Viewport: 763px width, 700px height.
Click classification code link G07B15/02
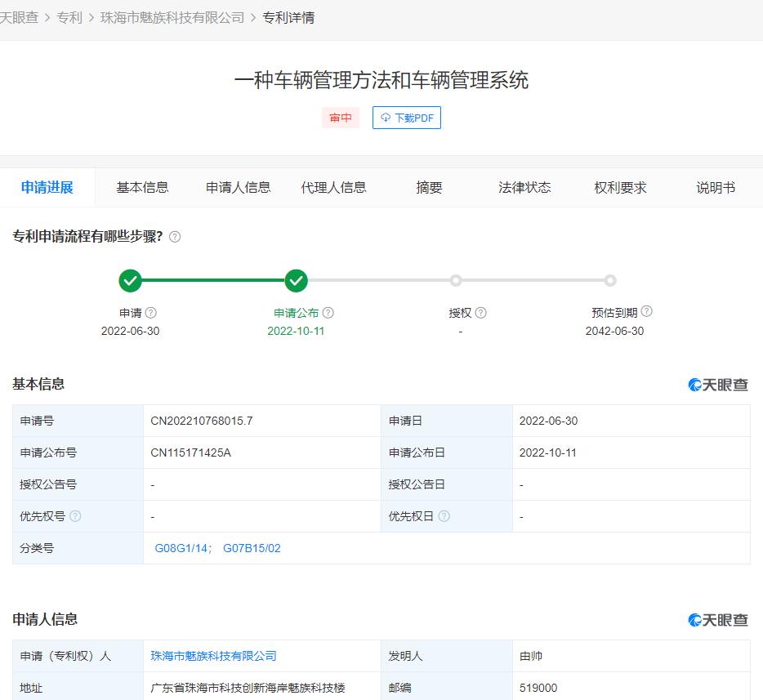click(251, 548)
